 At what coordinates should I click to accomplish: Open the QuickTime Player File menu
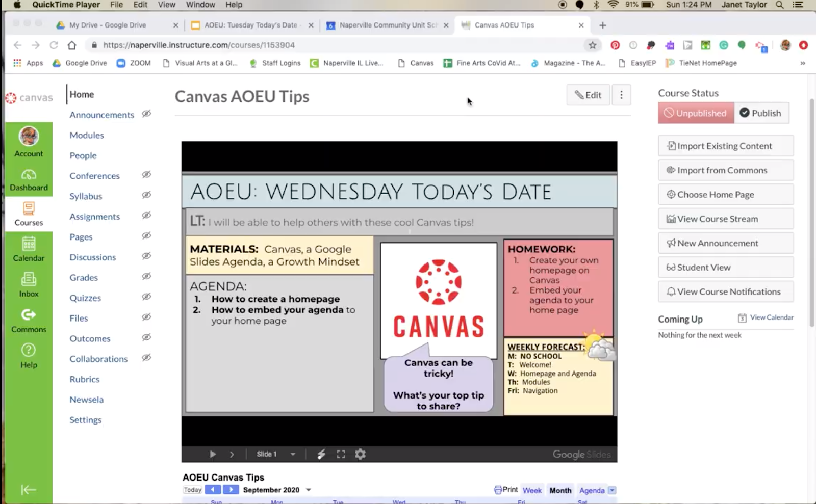pyautogui.click(x=116, y=5)
